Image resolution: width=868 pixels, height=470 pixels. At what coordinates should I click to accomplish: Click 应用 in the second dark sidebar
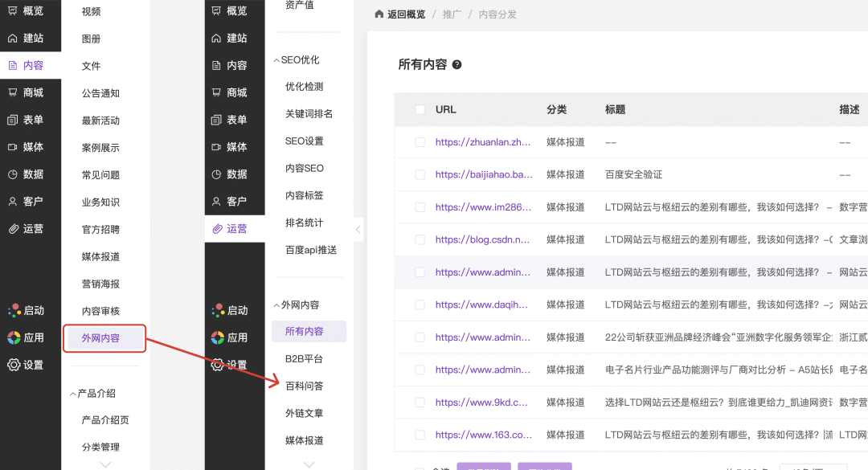tap(230, 337)
